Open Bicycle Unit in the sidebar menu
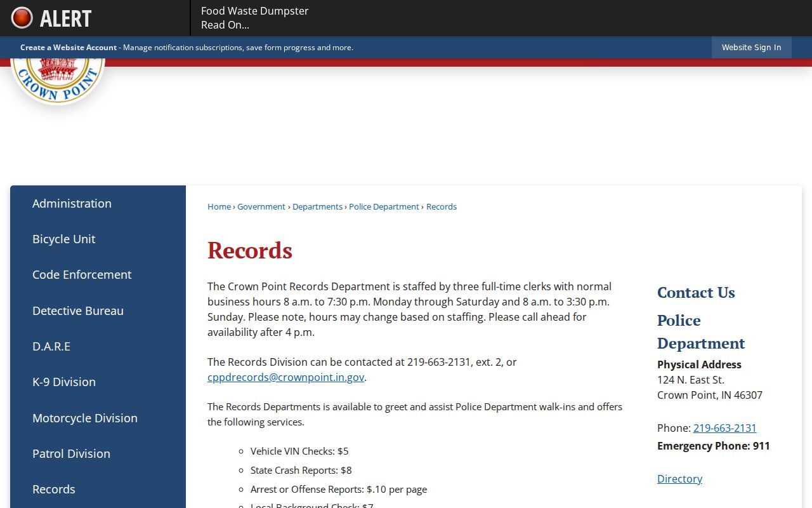Viewport: 812px width, 508px height. (x=98, y=239)
